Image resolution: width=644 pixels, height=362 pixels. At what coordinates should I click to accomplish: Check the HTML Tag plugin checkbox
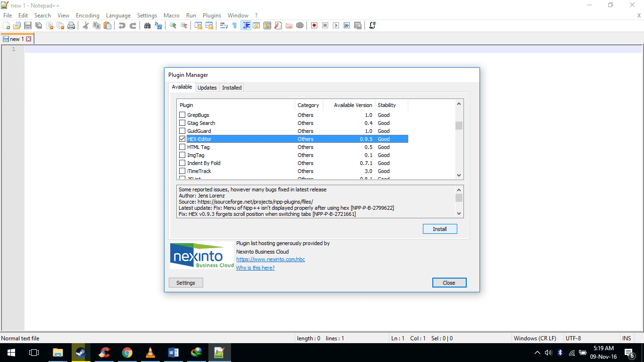[x=182, y=147]
